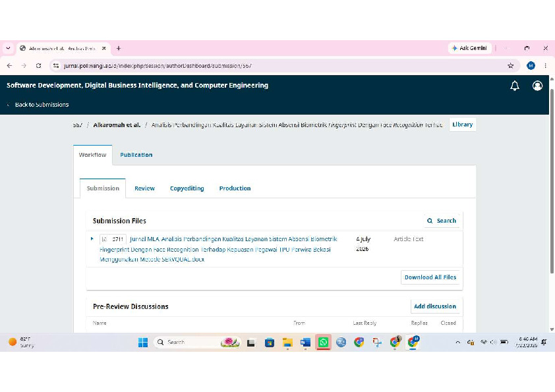This screenshot has width=555, height=392.
Task: Close the Alkaromah et al. browser tab
Action: click(103, 48)
